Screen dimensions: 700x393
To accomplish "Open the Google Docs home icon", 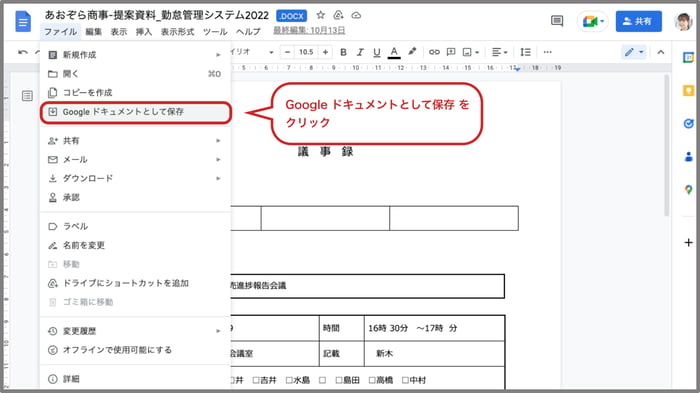I will point(23,21).
